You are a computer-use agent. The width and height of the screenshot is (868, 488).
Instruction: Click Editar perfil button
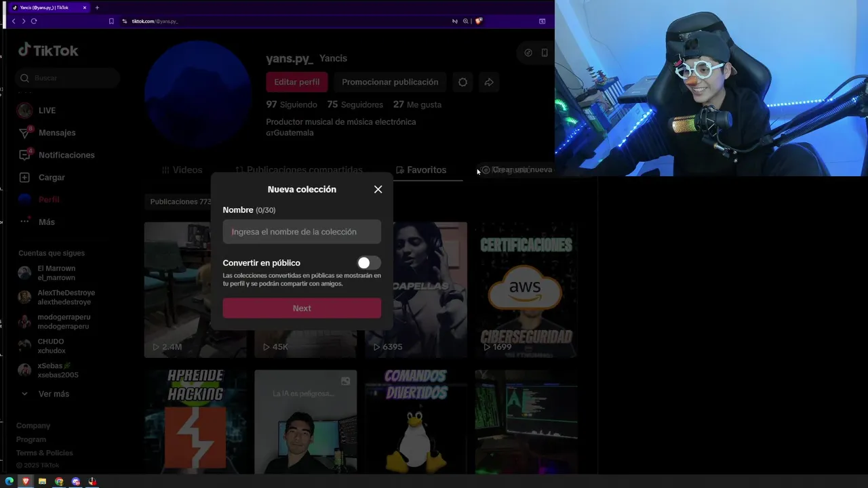click(x=297, y=82)
